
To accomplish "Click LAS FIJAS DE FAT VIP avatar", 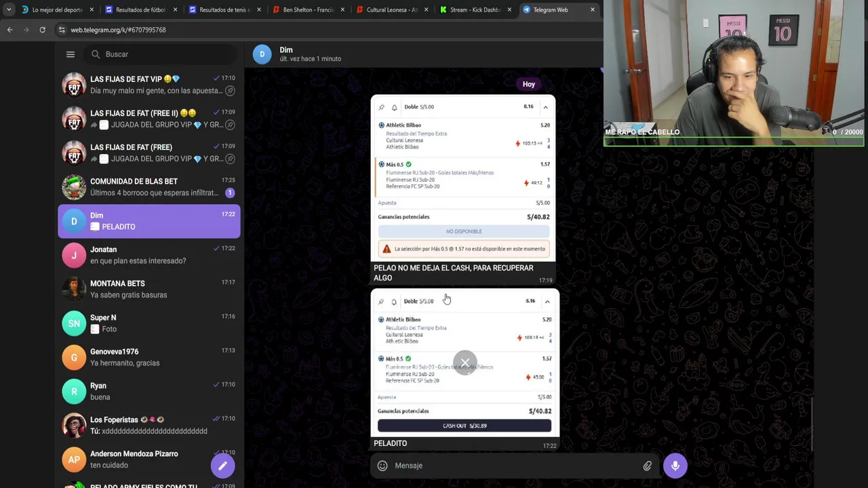I will tap(74, 85).
